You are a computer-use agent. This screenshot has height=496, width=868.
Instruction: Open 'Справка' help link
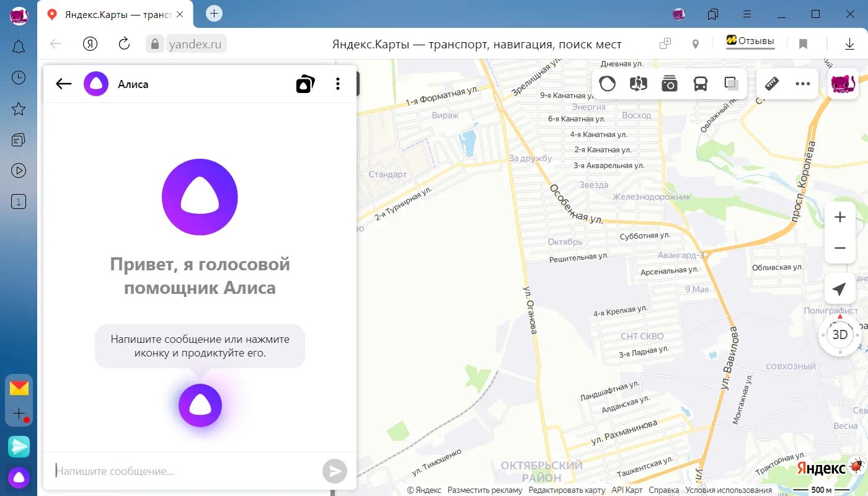663,490
